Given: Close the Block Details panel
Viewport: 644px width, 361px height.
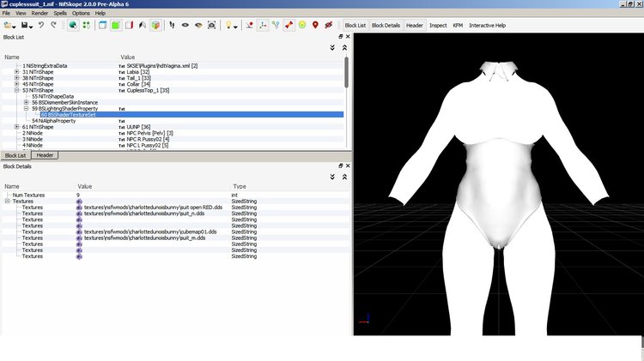Looking at the screenshot, I should [348, 165].
